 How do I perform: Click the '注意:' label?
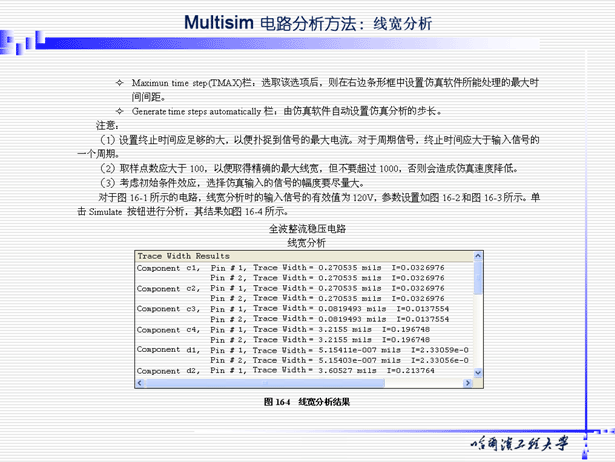tap(107, 126)
